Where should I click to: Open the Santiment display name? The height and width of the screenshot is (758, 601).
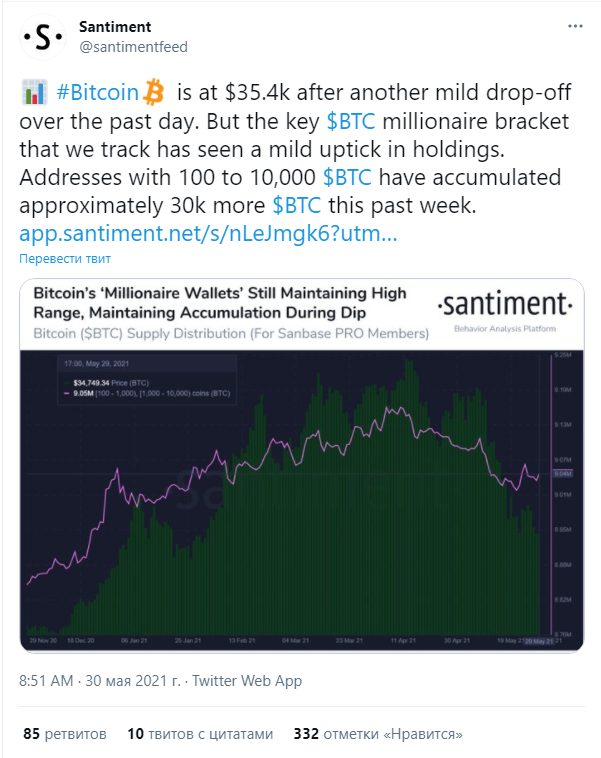click(x=115, y=27)
